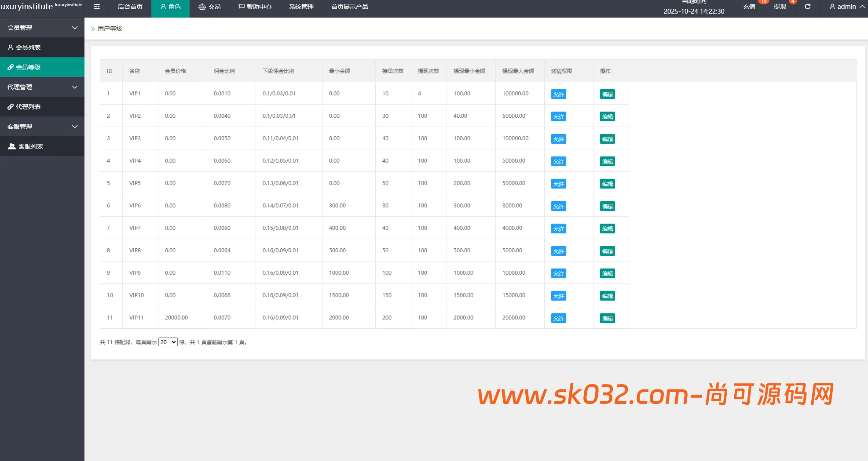The image size is (868, 461).
Task: Click 编辑 button for VIP3
Action: pyautogui.click(x=607, y=139)
